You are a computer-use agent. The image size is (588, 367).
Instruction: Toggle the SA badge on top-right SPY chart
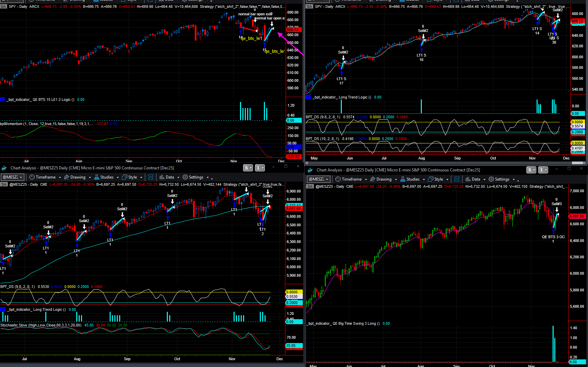point(309,6)
